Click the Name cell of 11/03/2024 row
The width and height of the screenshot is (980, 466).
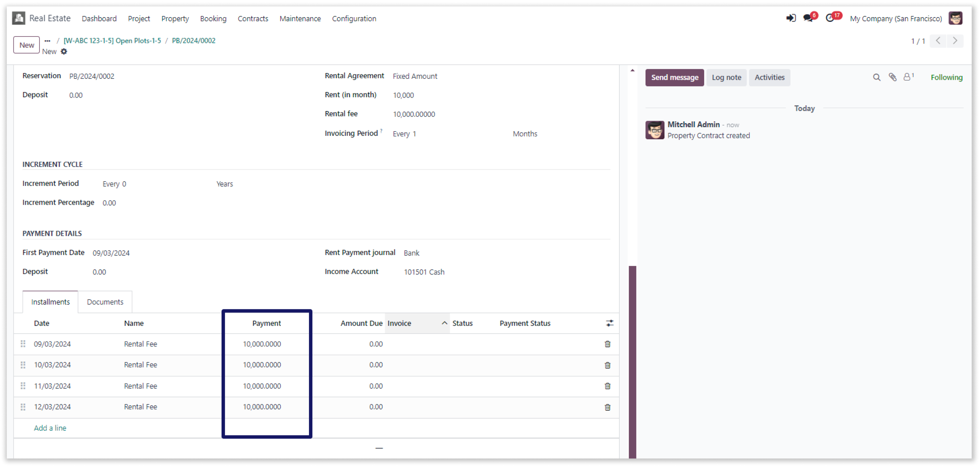click(140, 386)
